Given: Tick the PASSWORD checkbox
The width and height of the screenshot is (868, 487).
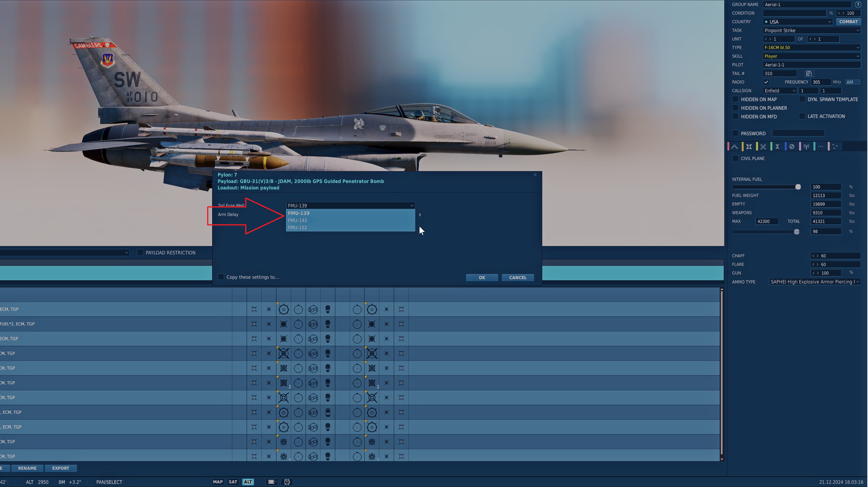Looking at the screenshot, I should pyautogui.click(x=735, y=133).
